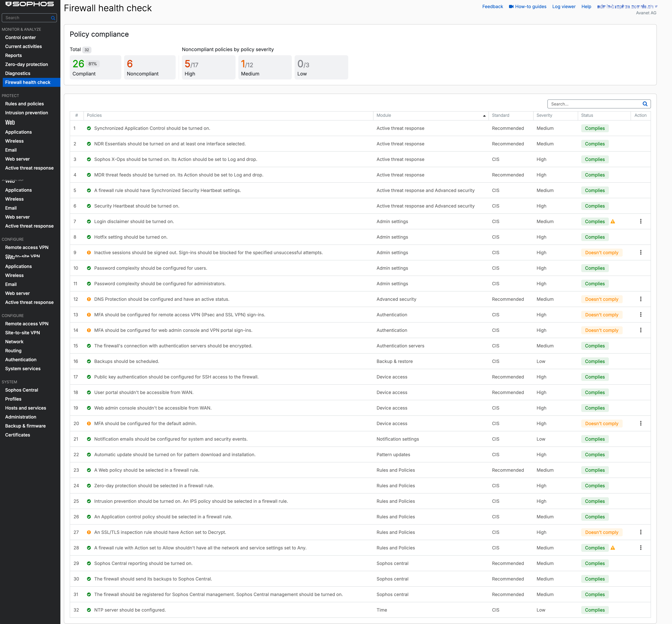
Task: Click the orange alert icon on row 13
Action: click(x=89, y=315)
